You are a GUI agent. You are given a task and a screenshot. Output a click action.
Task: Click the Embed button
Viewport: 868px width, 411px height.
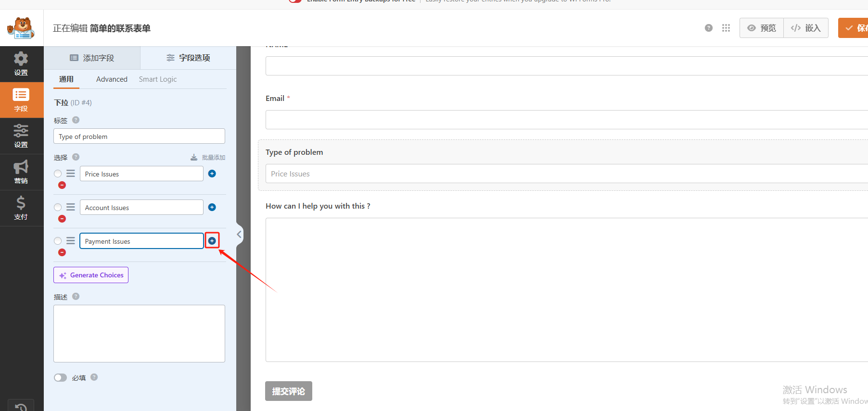coord(806,28)
